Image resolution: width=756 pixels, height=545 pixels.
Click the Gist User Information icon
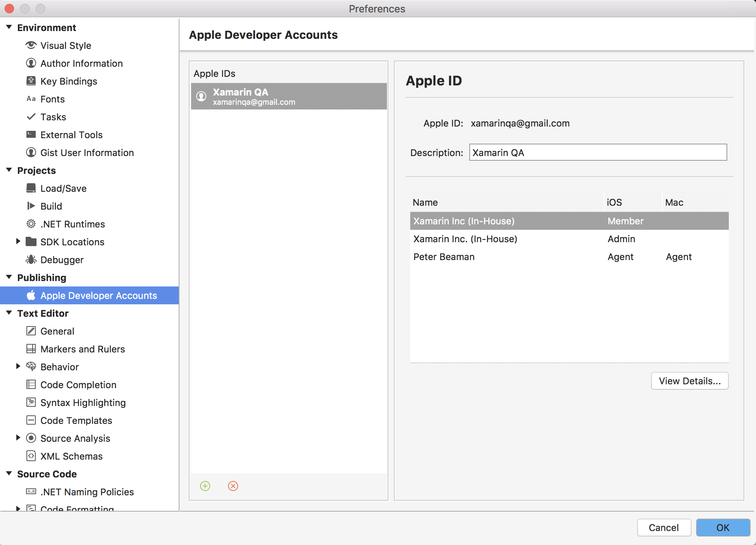[31, 152]
